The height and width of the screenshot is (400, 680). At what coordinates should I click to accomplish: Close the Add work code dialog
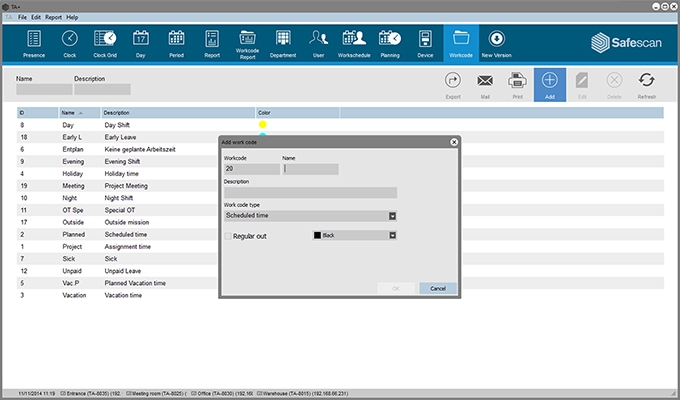(x=454, y=143)
